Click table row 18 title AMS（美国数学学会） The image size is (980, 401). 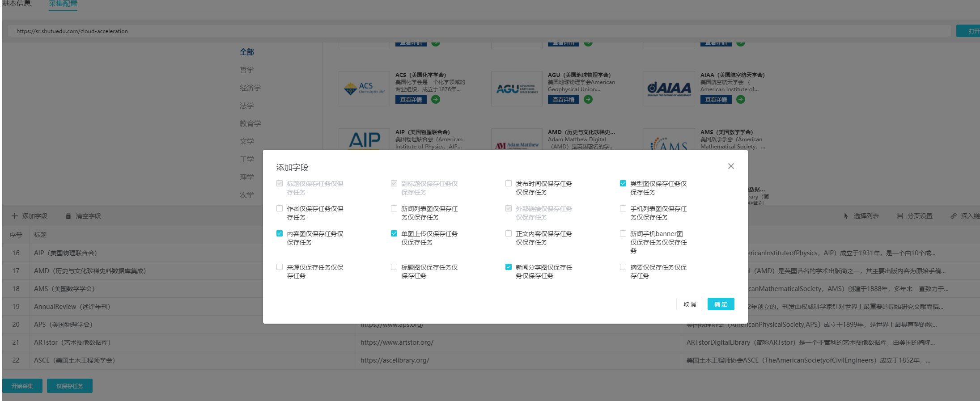[64, 289]
